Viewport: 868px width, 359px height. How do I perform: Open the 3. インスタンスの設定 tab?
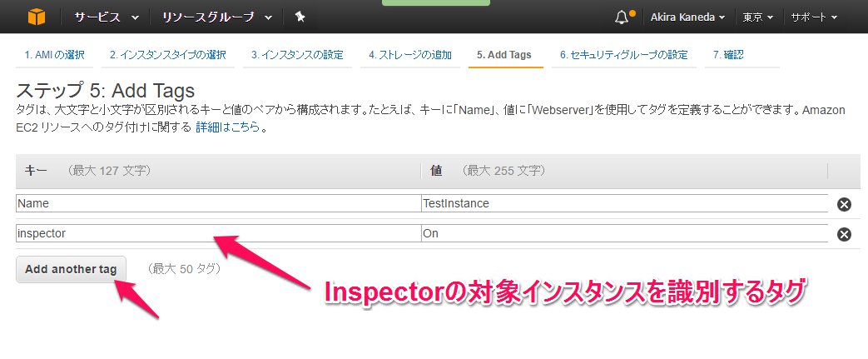tap(297, 55)
